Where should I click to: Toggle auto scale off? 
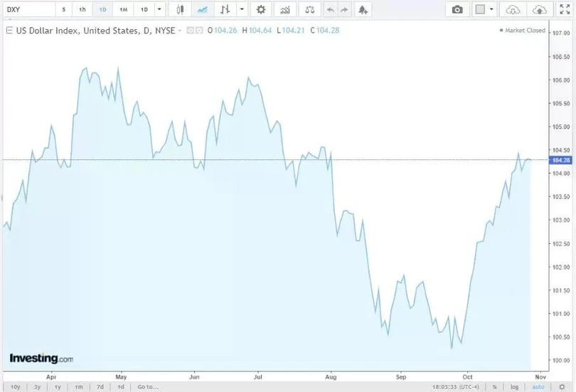pyautogui.click(x=538, y=386)
